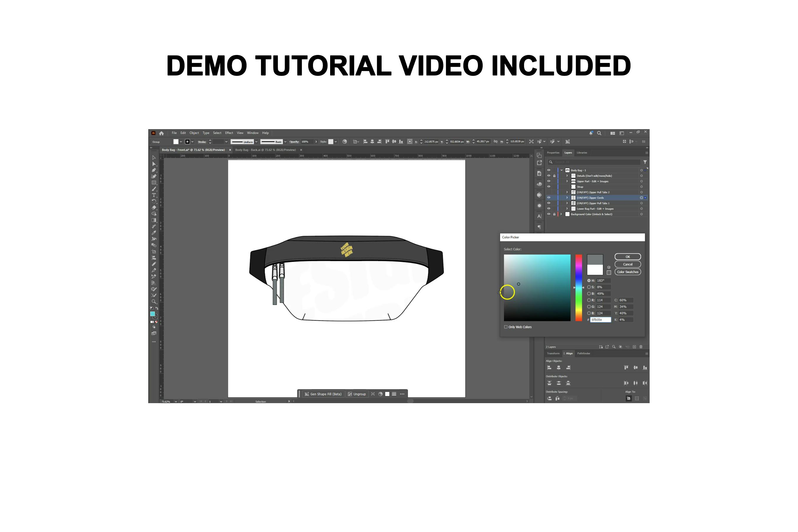Screen dimensions: 798x532
Task: Open notifications bell icon
Action: [591, 133]
